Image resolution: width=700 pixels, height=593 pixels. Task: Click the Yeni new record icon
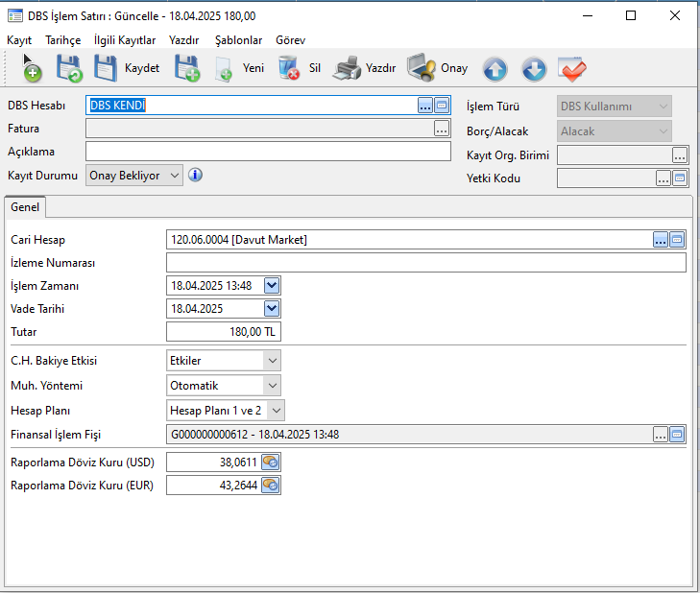(x=224, y=69)
